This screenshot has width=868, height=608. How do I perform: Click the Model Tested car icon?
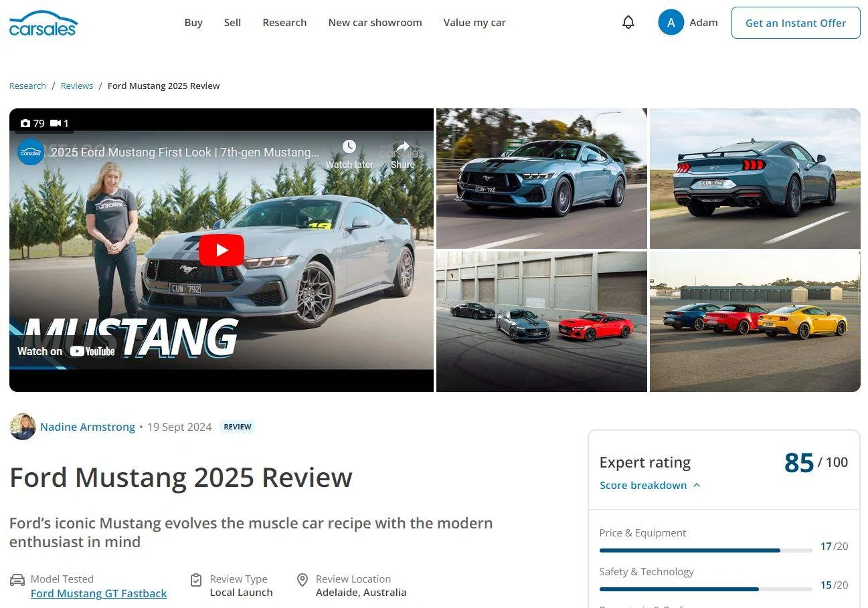(17, 579)
